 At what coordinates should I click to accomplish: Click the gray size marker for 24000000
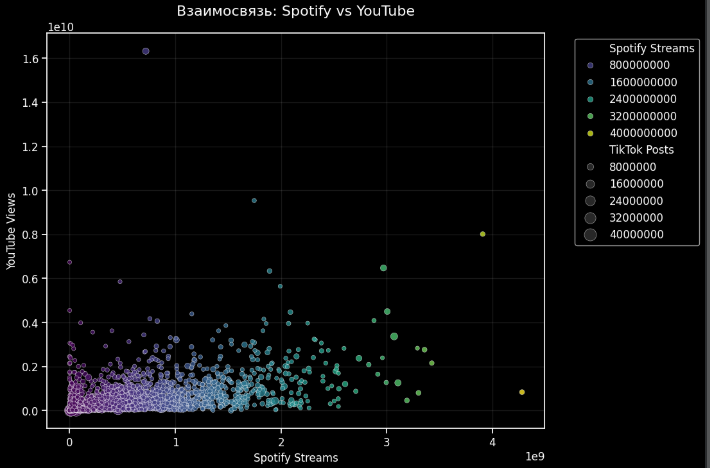click(590, 201)
